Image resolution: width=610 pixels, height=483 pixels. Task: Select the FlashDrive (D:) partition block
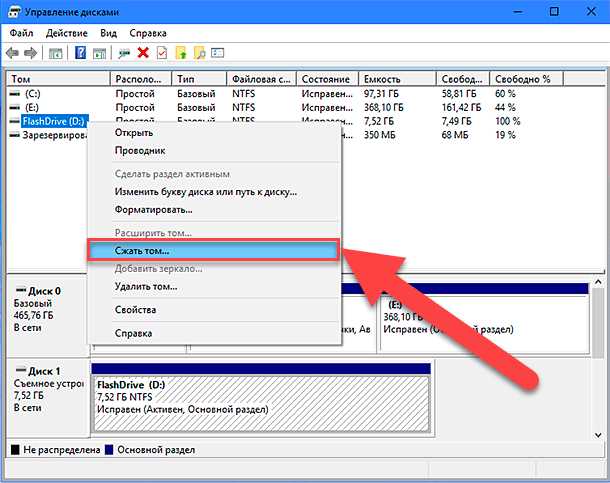pyautogui.click(x=261, y=404)
